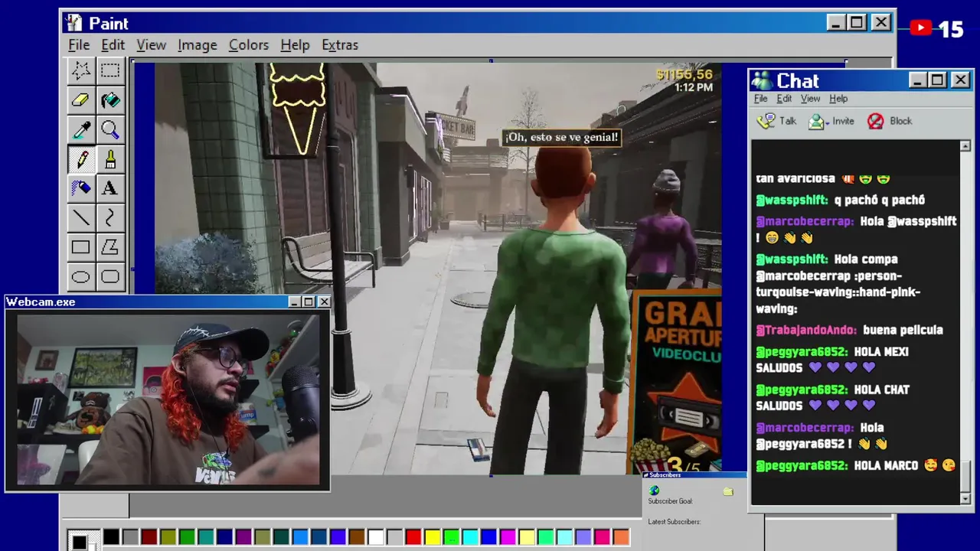The width and height of the screenshot is (980, 551).
Task: Pick the cyan color swatch
Action: click(470, 537)
